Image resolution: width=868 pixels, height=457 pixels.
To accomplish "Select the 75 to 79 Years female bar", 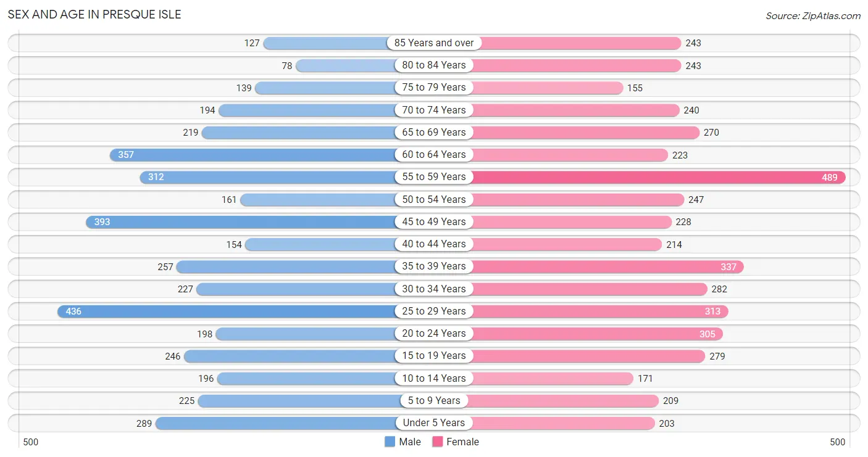I will [547, 88].
